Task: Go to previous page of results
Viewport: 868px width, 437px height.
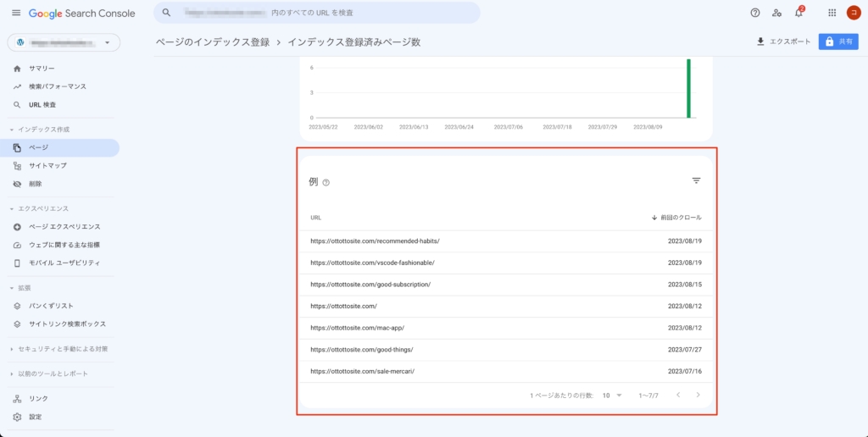Action: [x=677, y=395]
